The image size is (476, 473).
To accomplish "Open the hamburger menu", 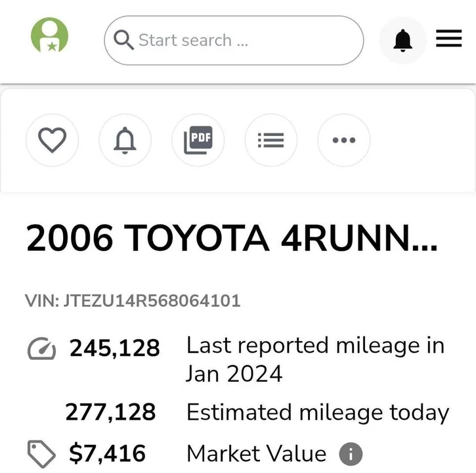I will click(448, 38).
